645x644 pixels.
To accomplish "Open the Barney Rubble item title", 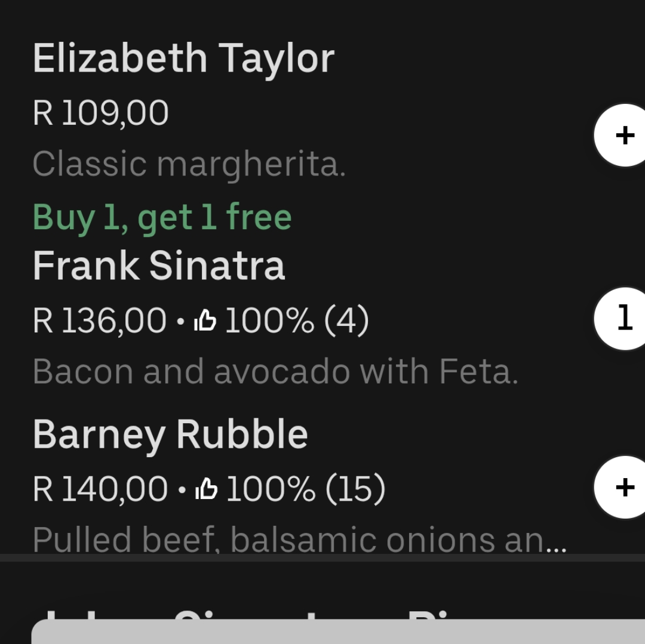I will pos(170,434).
